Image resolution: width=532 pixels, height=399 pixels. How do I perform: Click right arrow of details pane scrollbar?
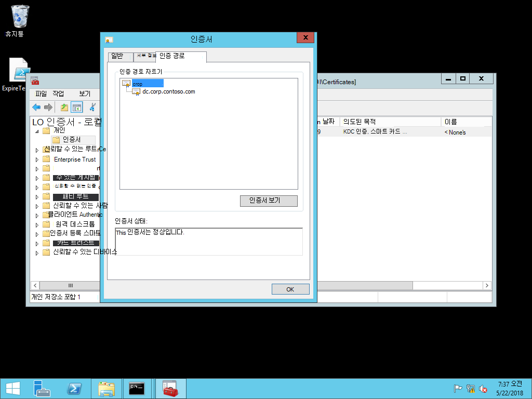(487, 285)
